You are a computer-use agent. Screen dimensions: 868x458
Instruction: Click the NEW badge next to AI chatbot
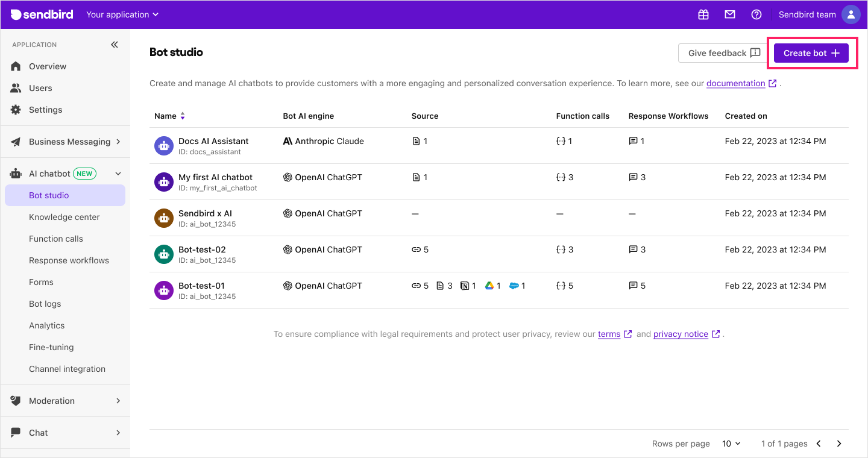(x=84, y=174)
